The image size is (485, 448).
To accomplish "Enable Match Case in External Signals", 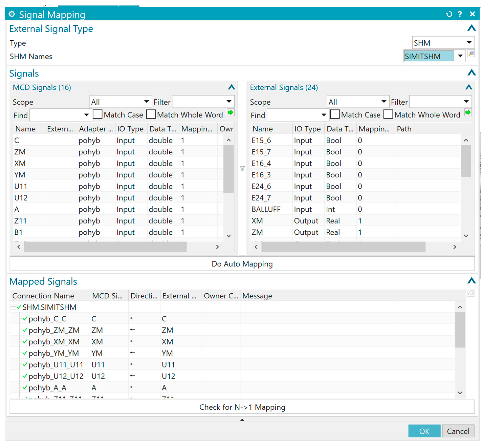I will (335, 114).
